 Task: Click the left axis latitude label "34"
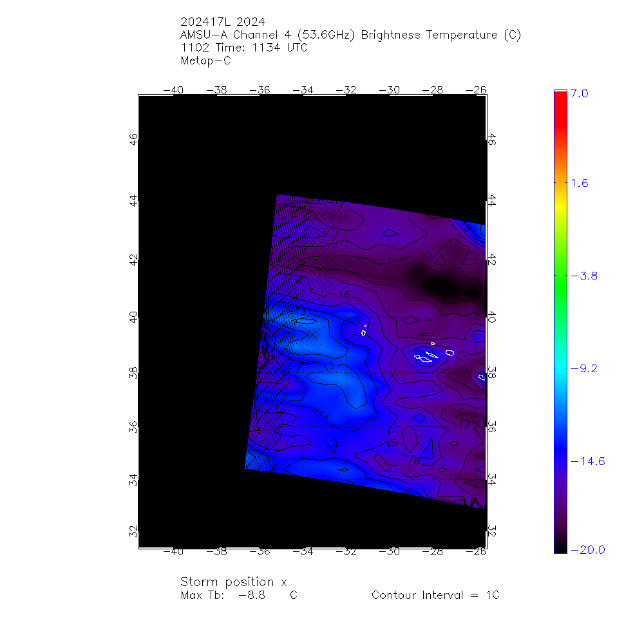coord(133,479)
